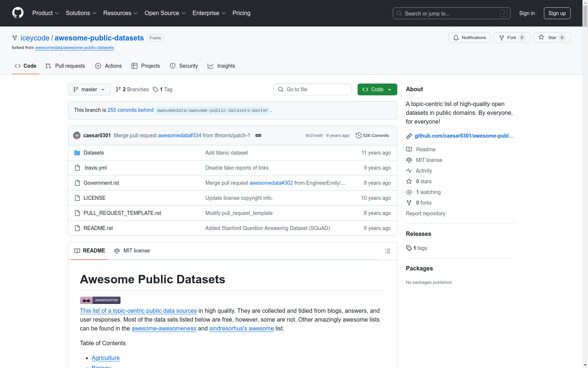Switch to the Actions tab

click(x=108, y=66)
